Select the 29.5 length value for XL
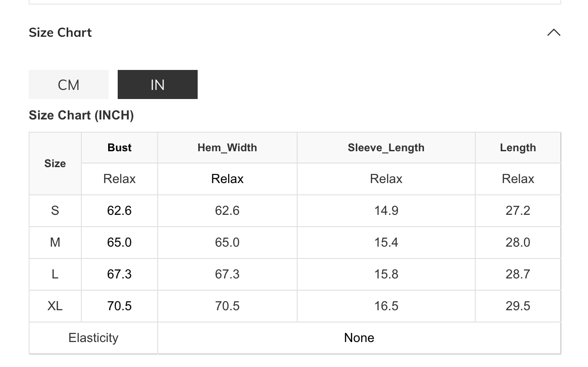 (518, 306)
